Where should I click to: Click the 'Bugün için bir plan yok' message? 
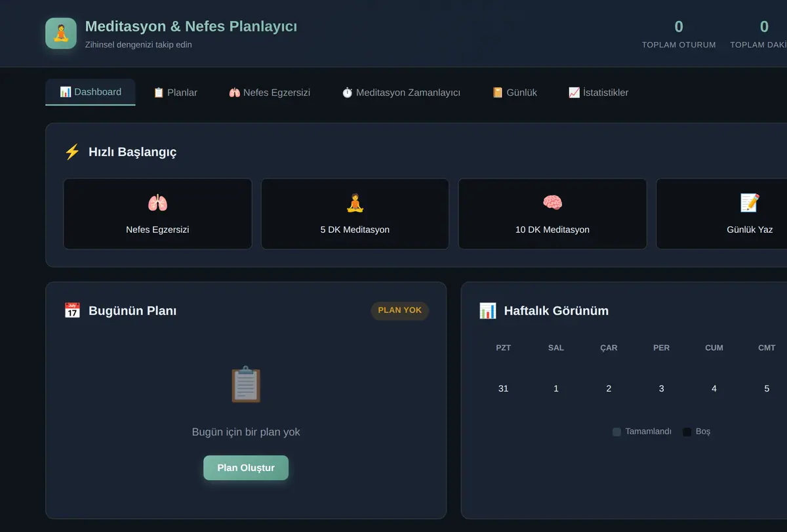click(x=246, y=432)
